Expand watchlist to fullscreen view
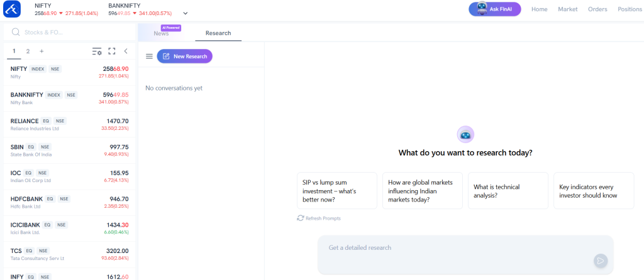Viewport: 644px width, 280px height. click(x=112, y=51)
